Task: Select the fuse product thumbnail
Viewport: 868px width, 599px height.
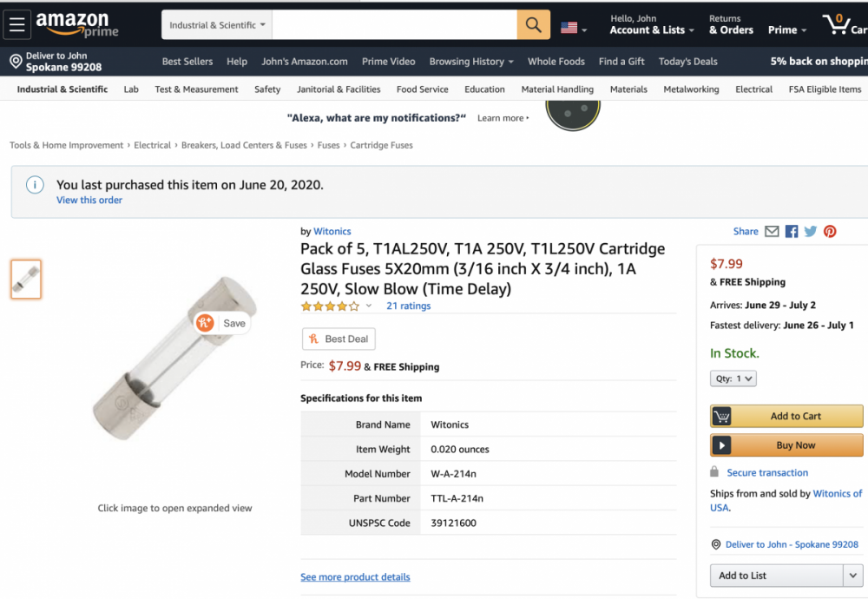Action: pyautogui.click(x=26, y=280)
